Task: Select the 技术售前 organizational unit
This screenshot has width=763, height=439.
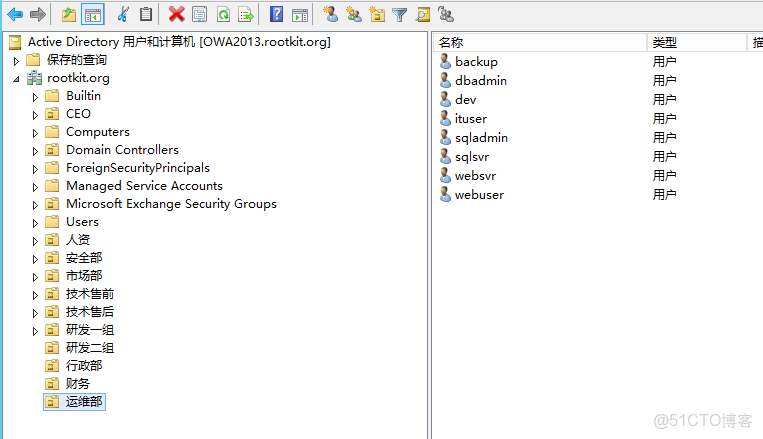Action: pyautogui.click(x=90, y=294)
